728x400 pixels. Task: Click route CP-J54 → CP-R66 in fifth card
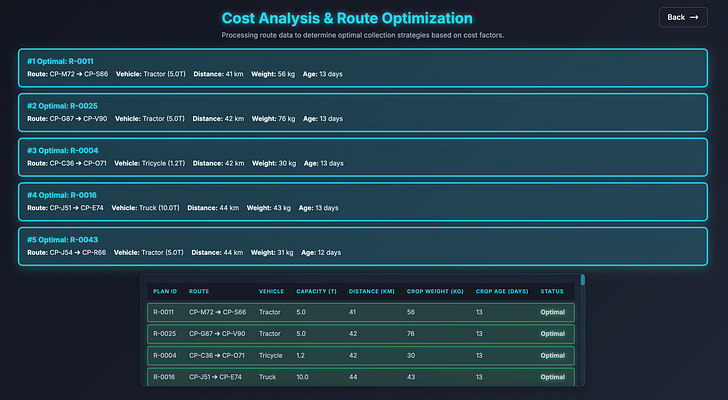(67, 252)
